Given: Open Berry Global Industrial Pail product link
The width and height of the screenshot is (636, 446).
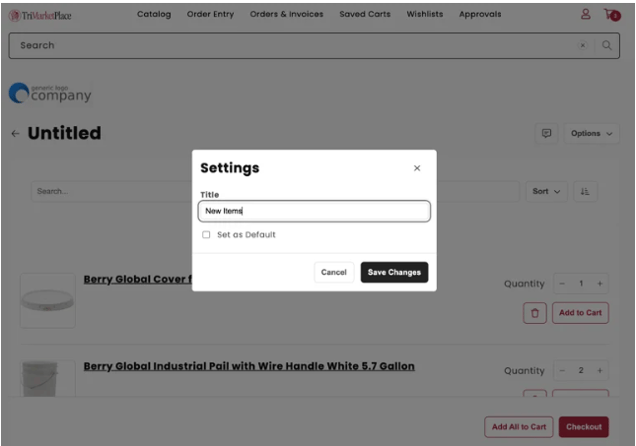Looking at the screenshot, I should (249, 366).
